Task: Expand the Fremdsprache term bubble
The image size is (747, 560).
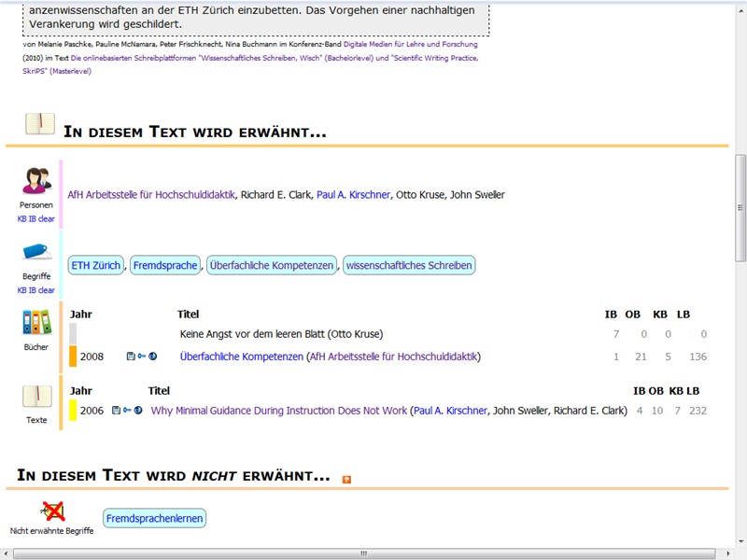Action: tap(165, 265)
